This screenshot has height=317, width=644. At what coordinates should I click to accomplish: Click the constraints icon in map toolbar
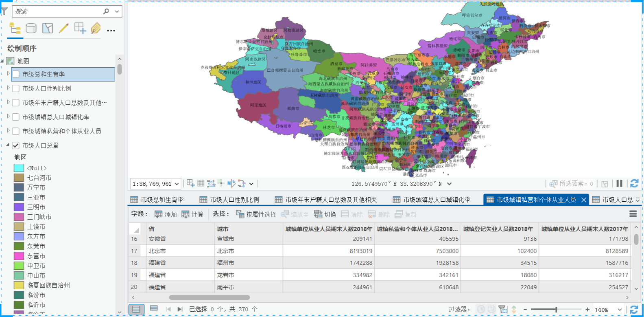(x=211, y=183)
